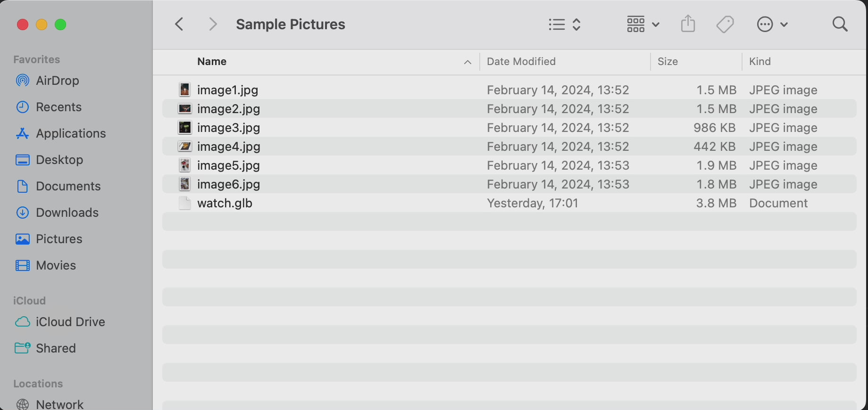Open the More actions ellipsis menu
The width and height of the screenshot is (868, 410).
[x=772, y=24]
